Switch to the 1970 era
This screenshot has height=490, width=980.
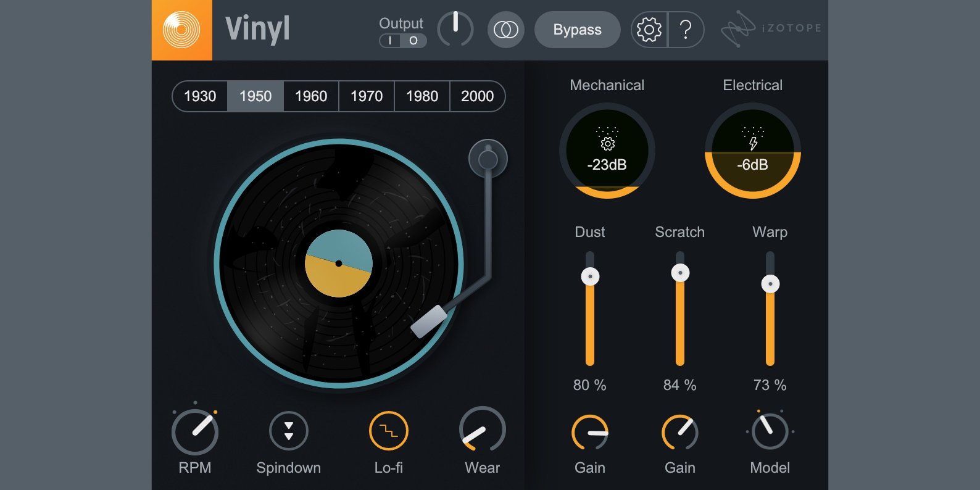367,96
